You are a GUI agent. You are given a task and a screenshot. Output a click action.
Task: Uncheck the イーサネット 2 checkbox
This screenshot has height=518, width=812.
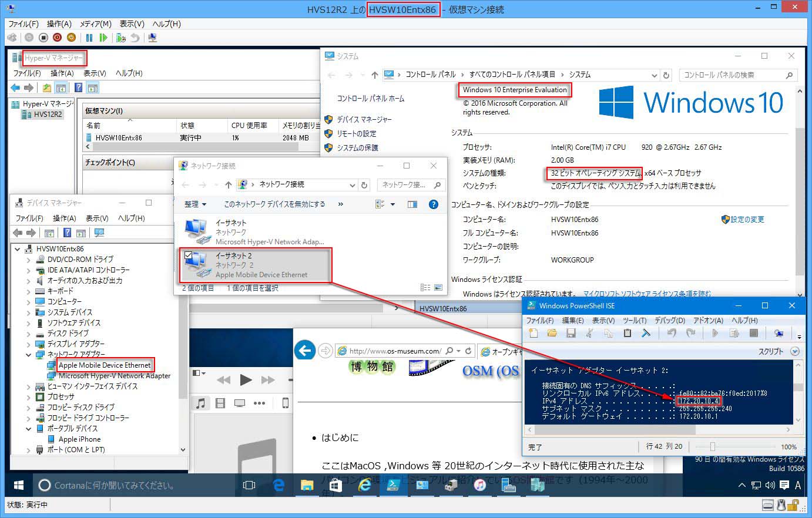188,255
